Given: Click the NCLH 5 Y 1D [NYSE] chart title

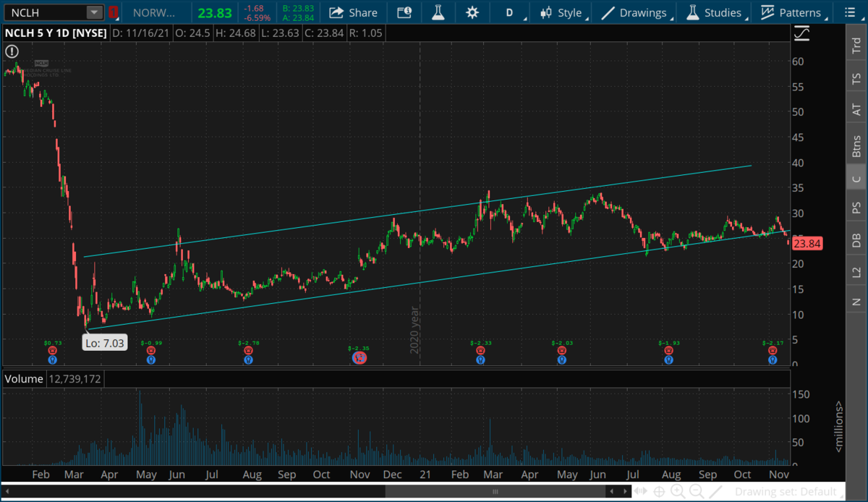Looking at the screenshot, I should [56, 33].
